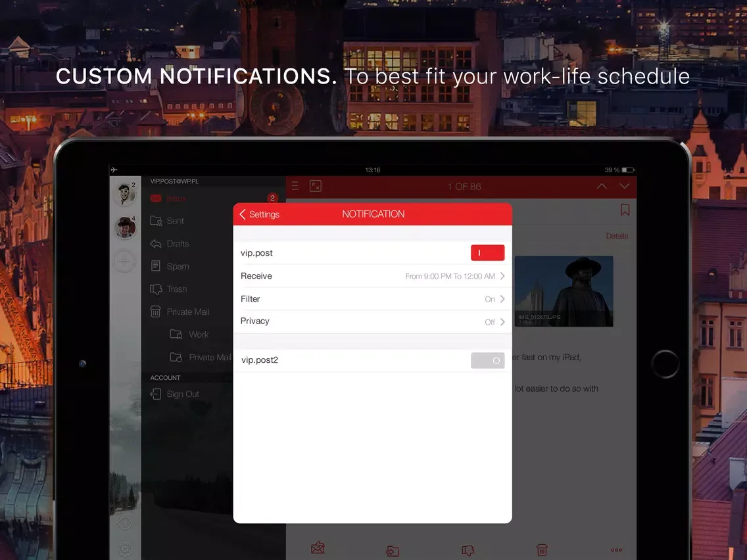
Task: Click the Details link near the message header
Action: pos(617,235)
